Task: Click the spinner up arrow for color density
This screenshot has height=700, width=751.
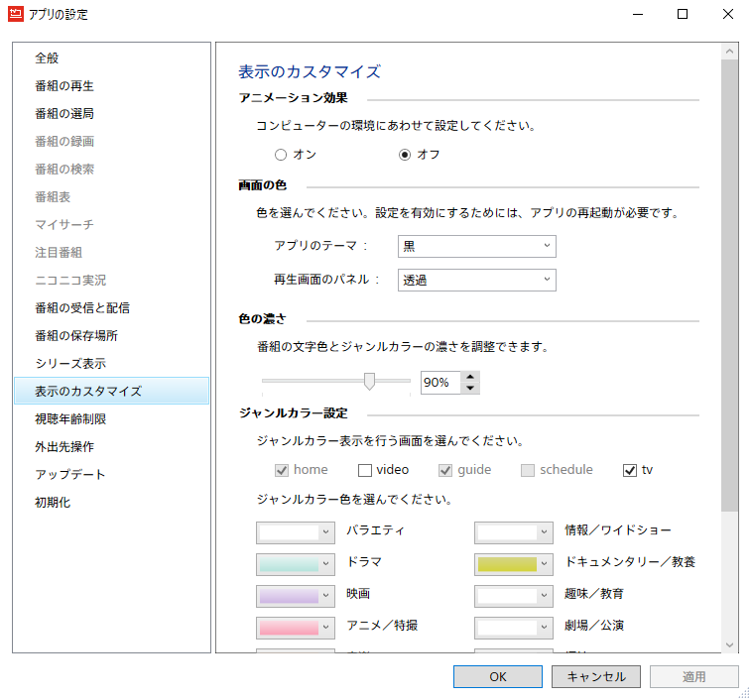Action: [470, 377]
